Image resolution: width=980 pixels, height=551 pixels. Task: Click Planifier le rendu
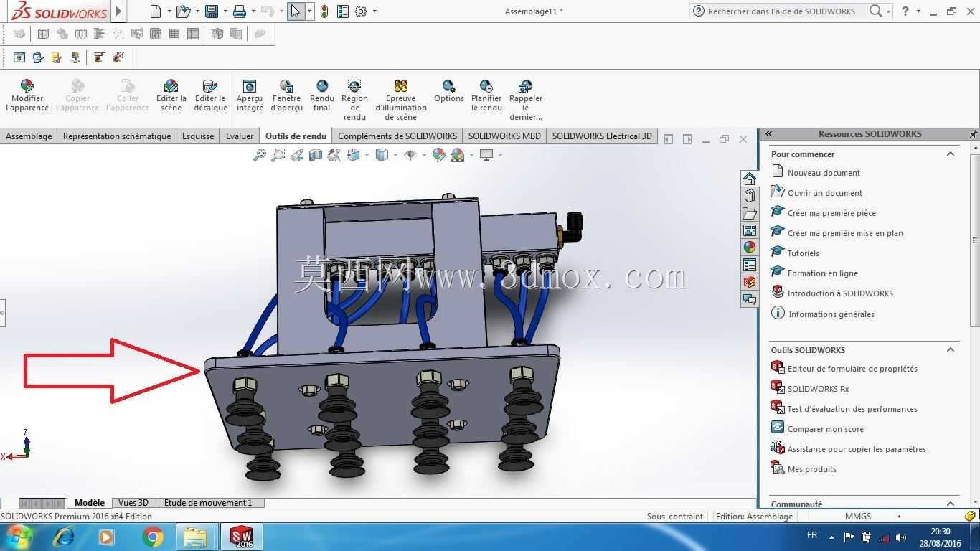[486, 95]
